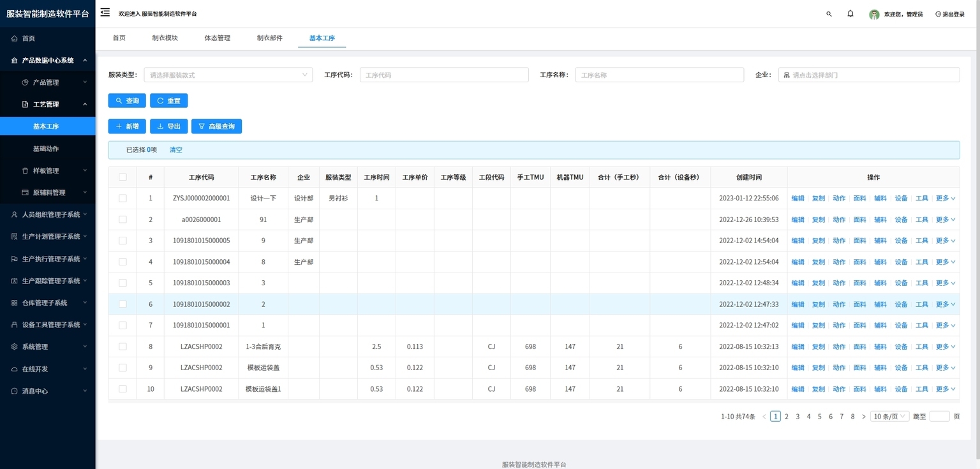Click the 系统管理 gear icon
Screen dimensions: 980x469
click(15, 346)
